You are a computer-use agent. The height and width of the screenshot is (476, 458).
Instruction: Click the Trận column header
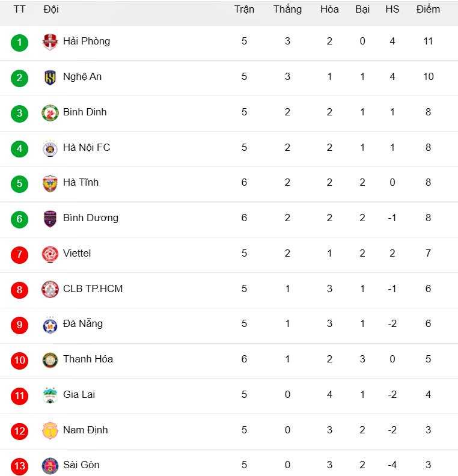click(244, 9)
